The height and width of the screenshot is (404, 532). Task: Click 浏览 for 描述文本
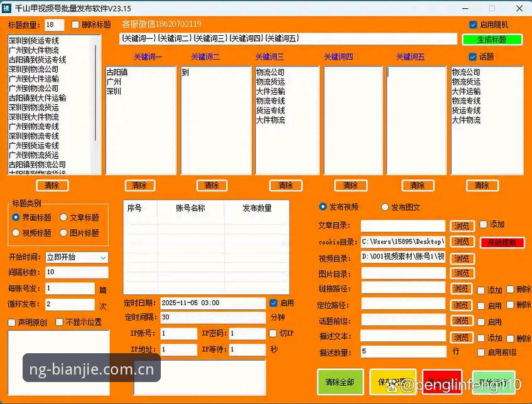pos(461,338)
